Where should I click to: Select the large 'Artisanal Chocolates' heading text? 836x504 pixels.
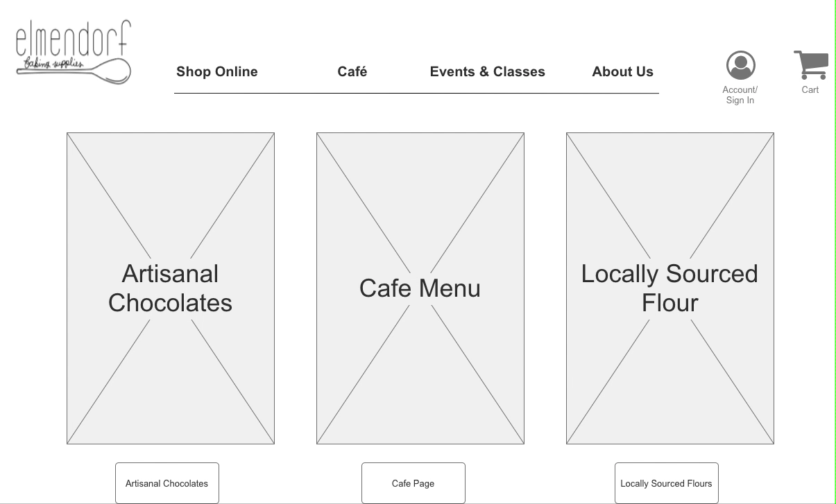[x=170, y=288]
